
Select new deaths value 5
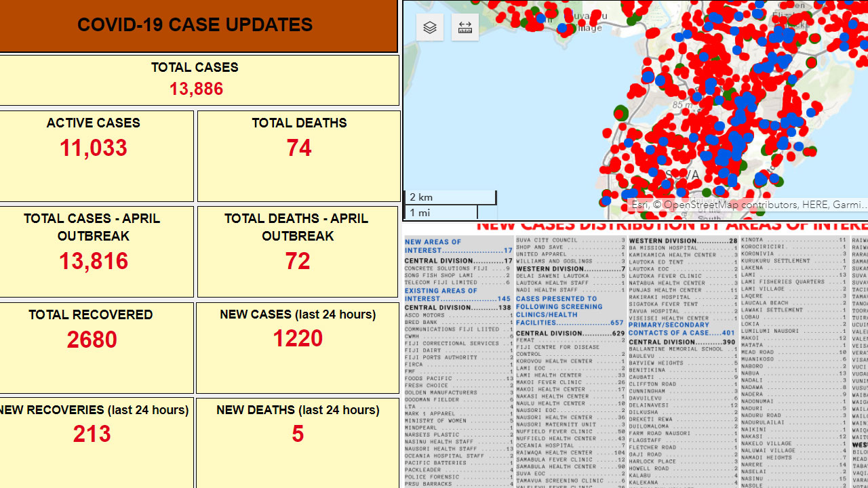point(298,434)
